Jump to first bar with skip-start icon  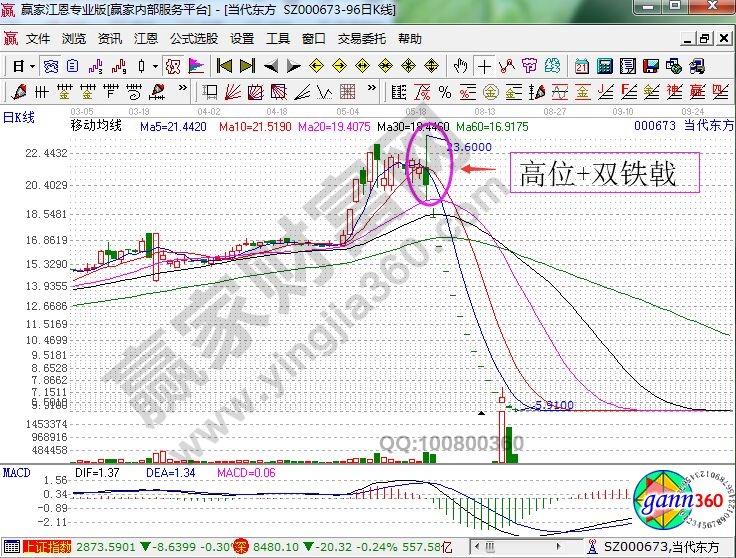point(224,67)
